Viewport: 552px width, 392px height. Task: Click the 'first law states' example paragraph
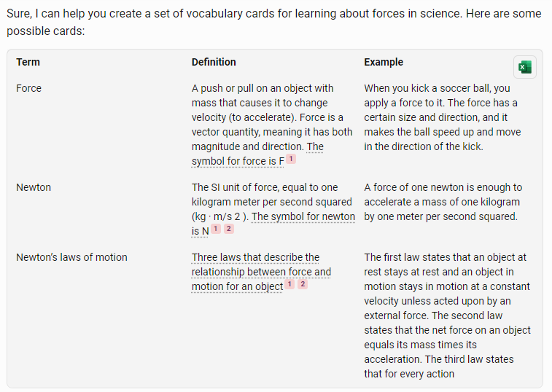(447, 315)
